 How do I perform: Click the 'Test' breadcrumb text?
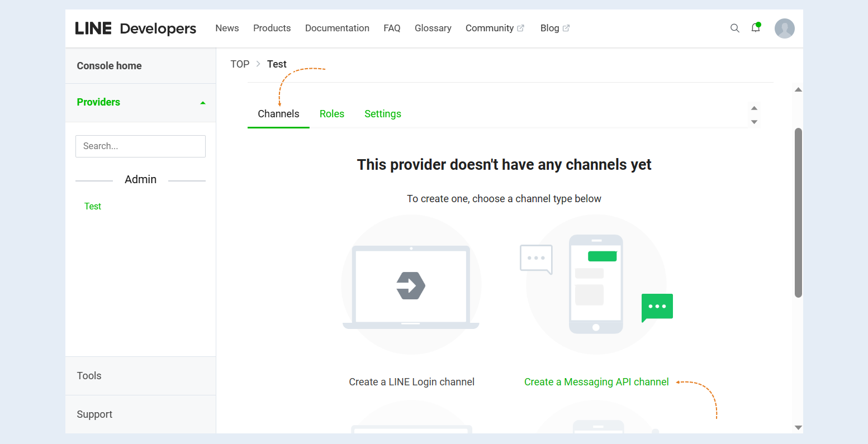[x=277, y=64]
